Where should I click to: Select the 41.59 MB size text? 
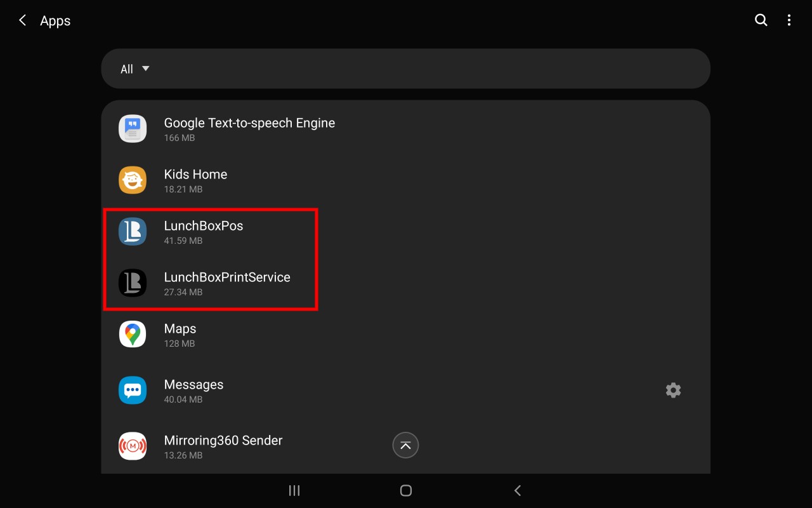(183, 241)
